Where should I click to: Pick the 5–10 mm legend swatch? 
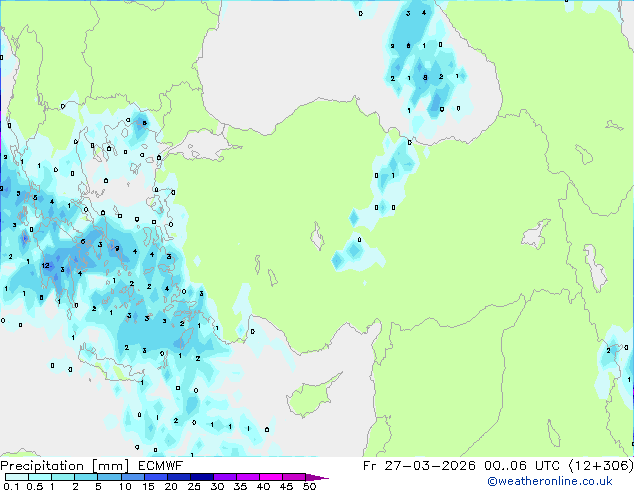point(109,477)
